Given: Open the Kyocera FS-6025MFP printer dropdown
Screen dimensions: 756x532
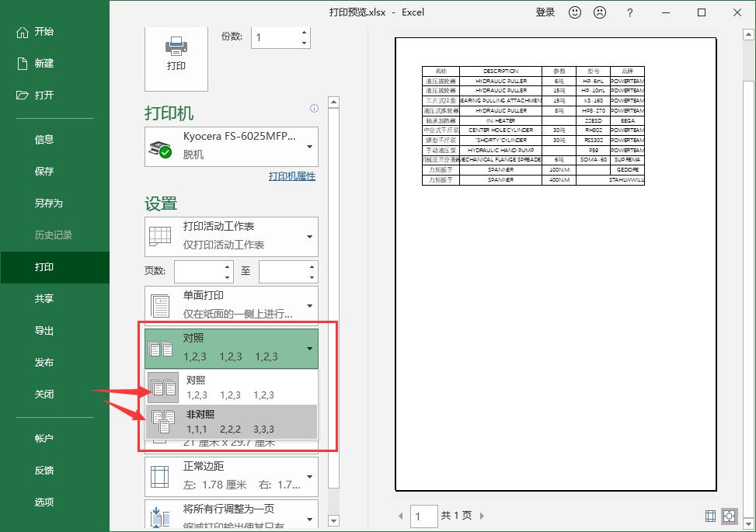Looking at the screenshot, I should [x=231, y=146].
